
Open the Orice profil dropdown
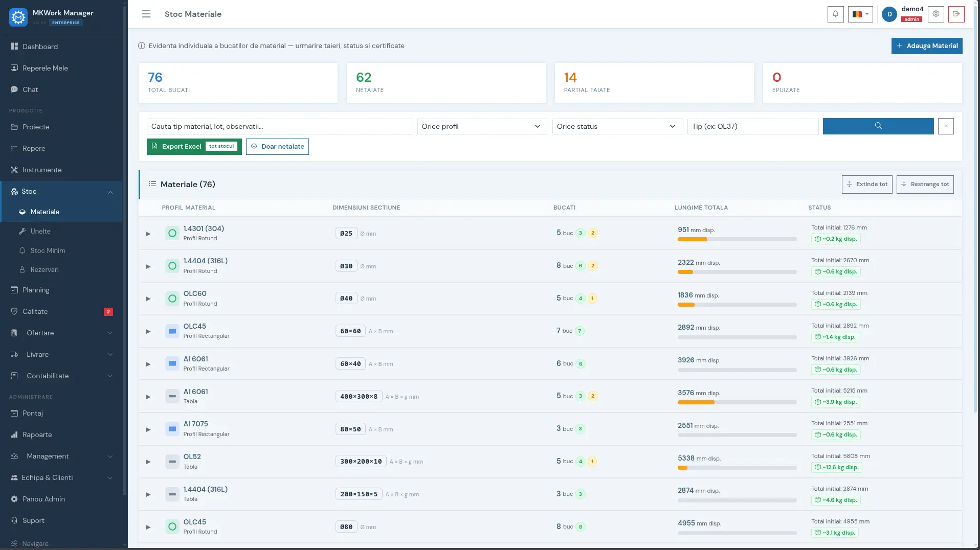click(482, 126)
